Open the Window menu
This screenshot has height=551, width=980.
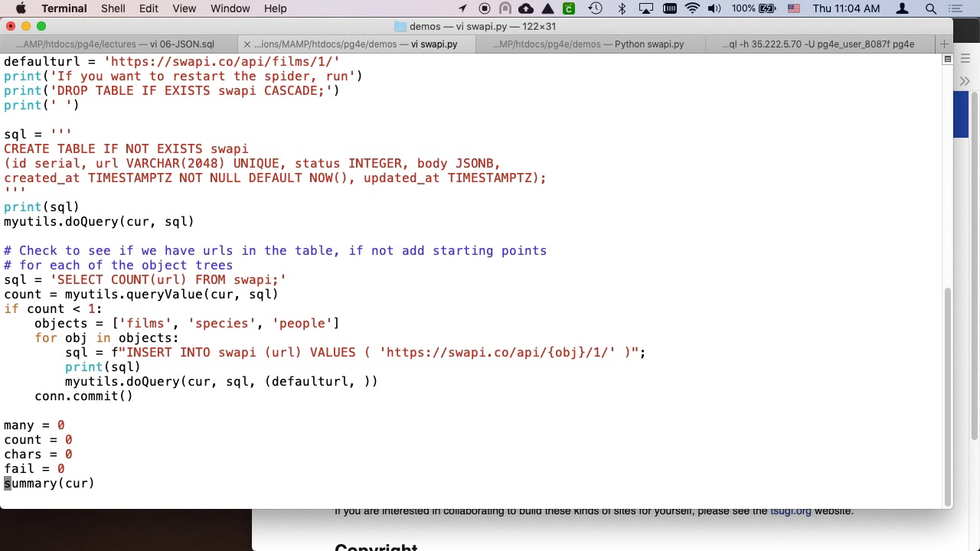[230, 8]
